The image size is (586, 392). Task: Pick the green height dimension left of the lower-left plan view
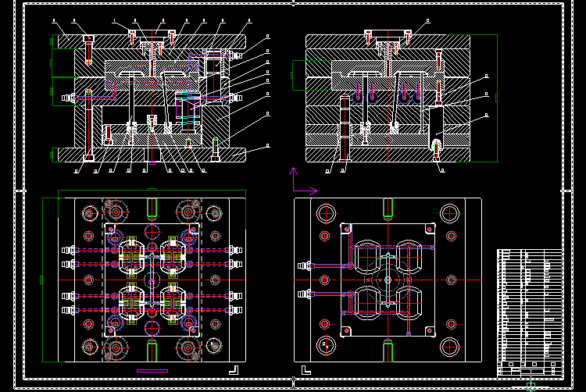(x=42, y=280)
